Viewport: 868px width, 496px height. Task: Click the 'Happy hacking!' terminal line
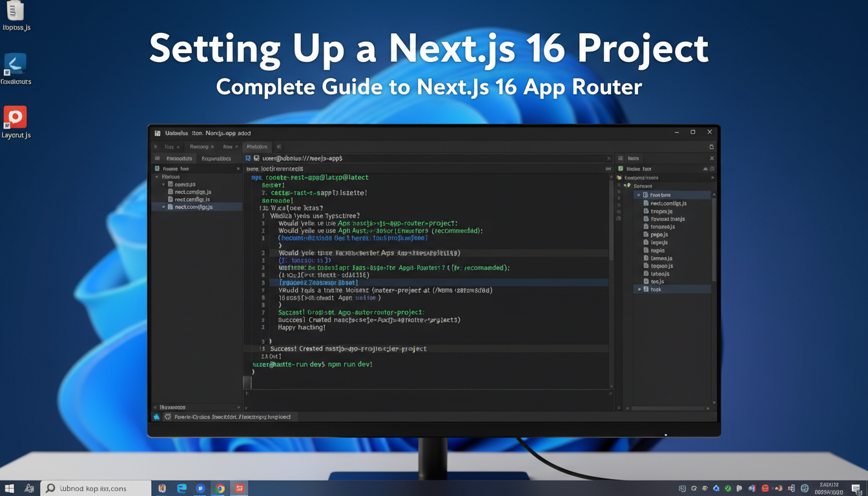point(302,327)
